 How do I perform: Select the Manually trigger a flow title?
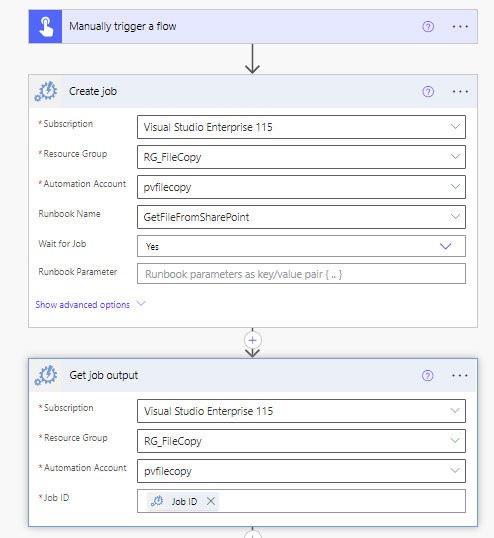[122, 26]
